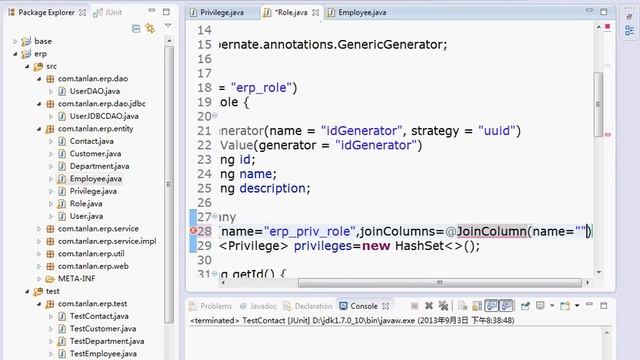The width and height of the screenshot is (640, 360).
Task: Open Outline view icon on right trim
Action: pyautogui.click(x=629, y=30)
